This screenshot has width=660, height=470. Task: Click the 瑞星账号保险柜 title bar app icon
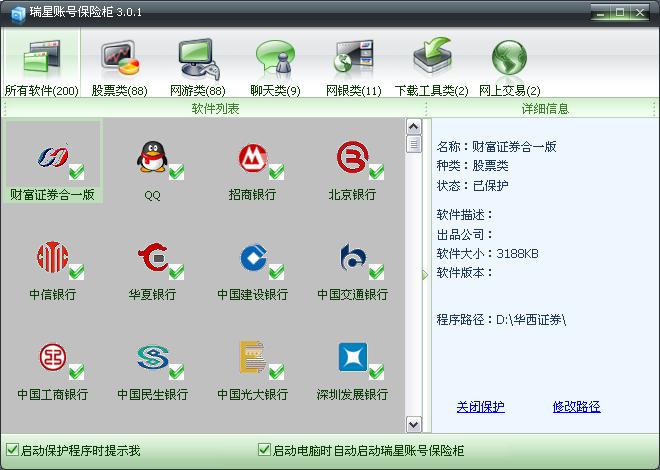click(18, 14)
